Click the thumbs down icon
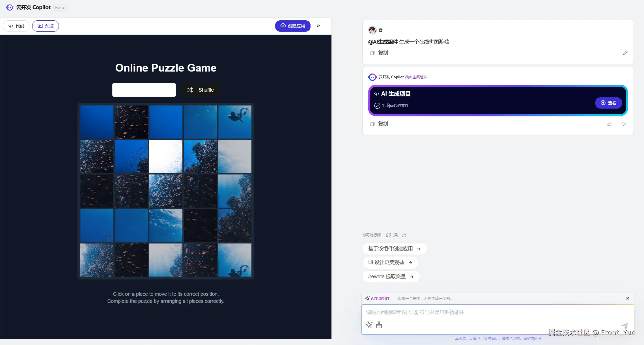The image size is (644, 345). (623, 124)
